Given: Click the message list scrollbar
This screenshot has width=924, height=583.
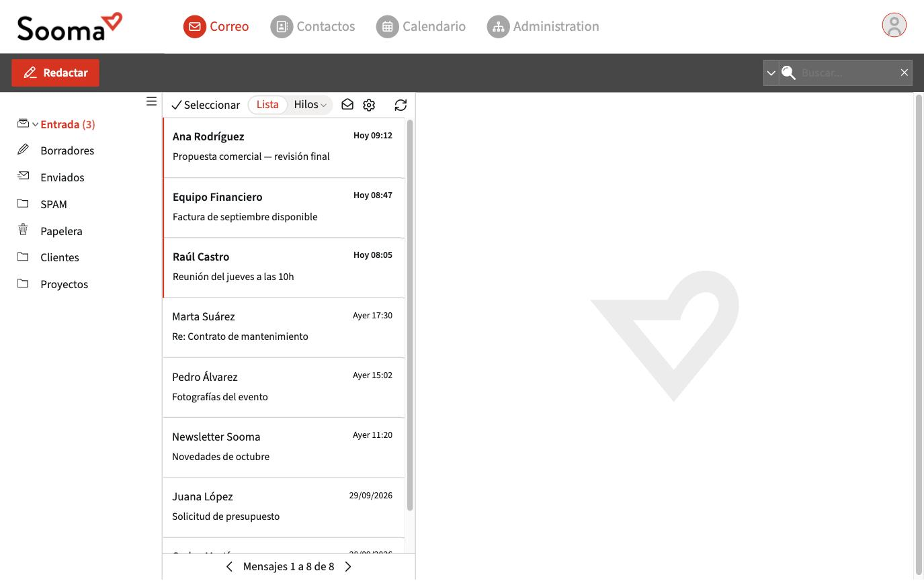Looking at the screenshot, I should (x=410, y=315).
